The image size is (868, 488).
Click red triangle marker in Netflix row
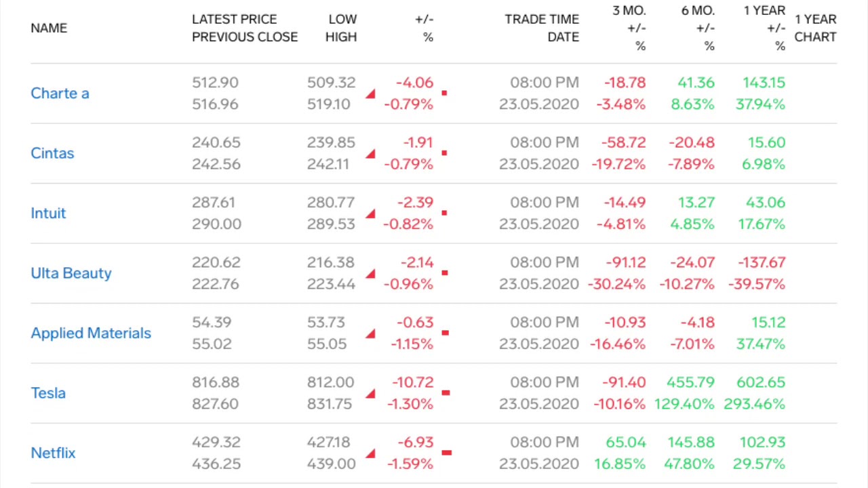click(x=370, y=454)
